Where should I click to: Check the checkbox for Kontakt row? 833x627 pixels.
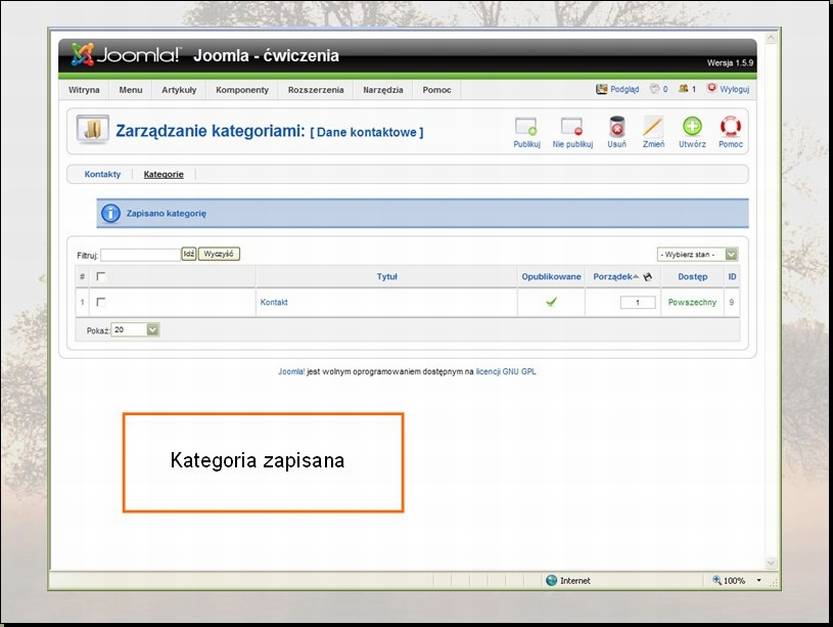(x=101, y=302)
